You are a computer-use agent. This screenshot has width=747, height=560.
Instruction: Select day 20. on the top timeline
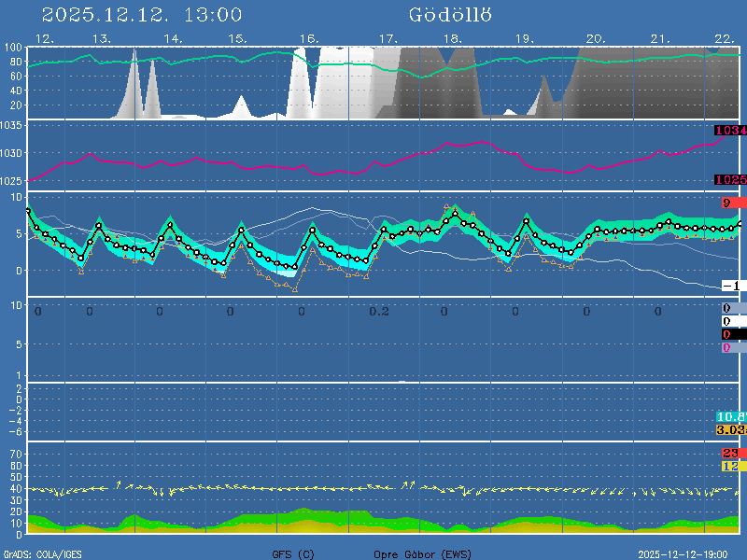tap(596, 38)
